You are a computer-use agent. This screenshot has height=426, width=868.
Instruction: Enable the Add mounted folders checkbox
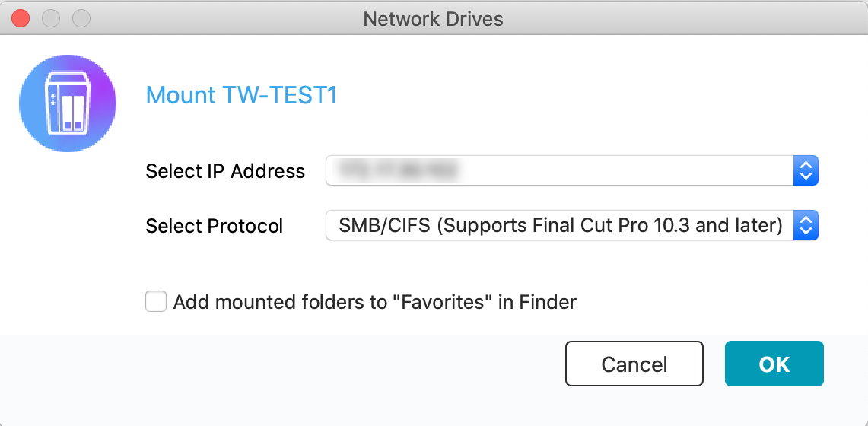click(156, 302)
